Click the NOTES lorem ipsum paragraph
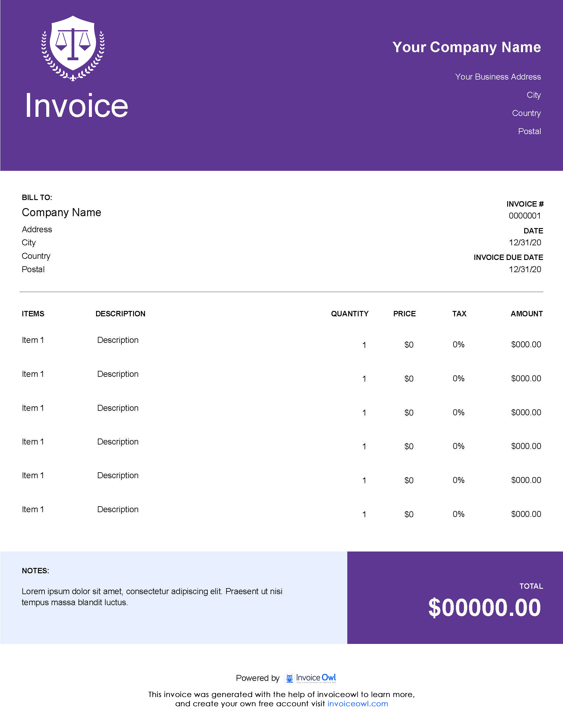Image resolution: width=563 pixels, height=728 pixels. coord(152,597)
